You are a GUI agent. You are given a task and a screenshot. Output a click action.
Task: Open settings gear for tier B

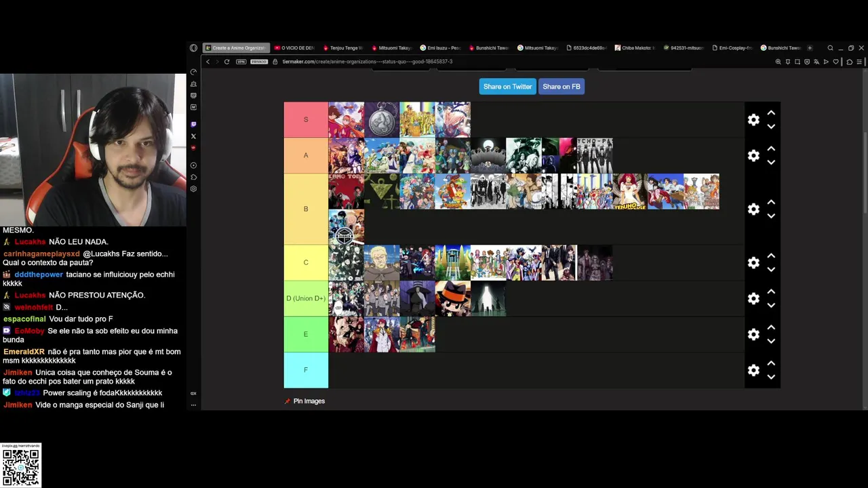point(753,209)
